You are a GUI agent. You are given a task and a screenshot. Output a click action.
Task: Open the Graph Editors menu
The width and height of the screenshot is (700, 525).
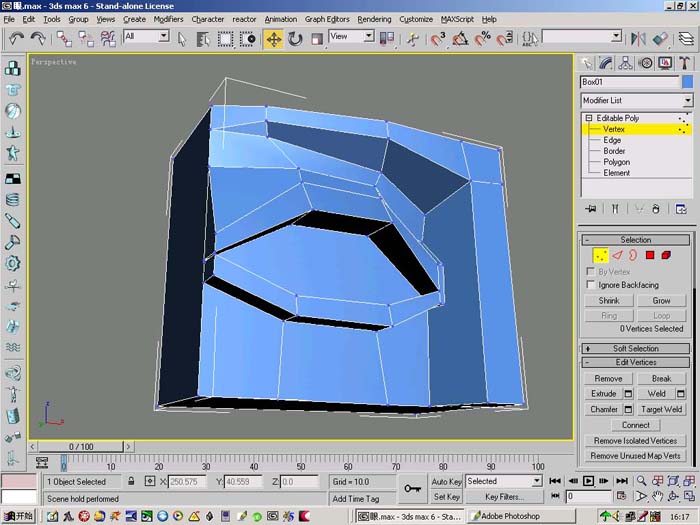pyautogui.click(x=327, y=19)
